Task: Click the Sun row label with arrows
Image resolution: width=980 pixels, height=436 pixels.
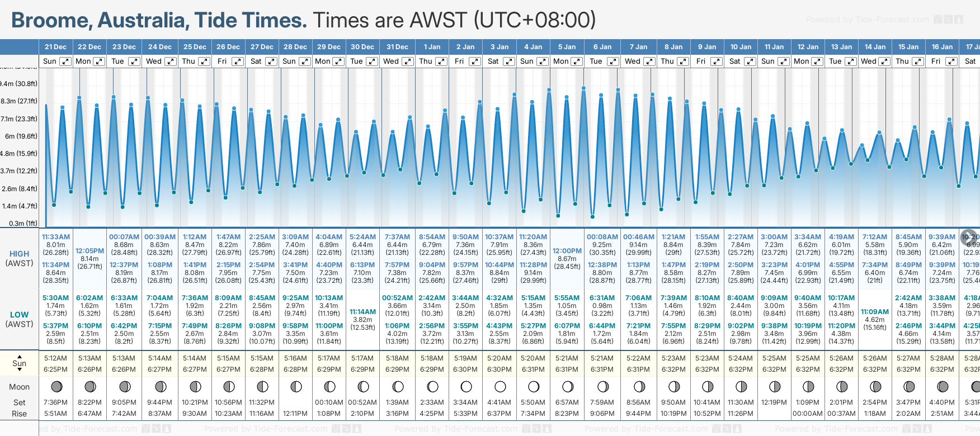Action: (x=20, y=363)
